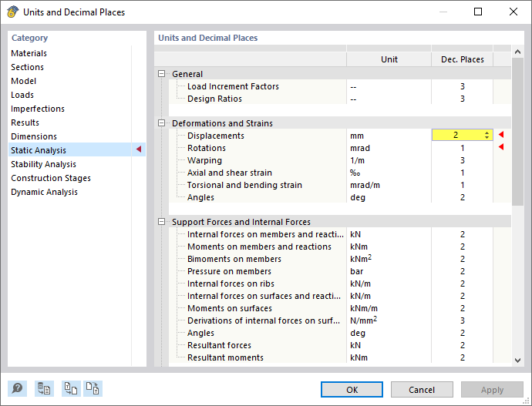Screen dimensions: 532x406
Task: Click the scroll-down arrow of the table
Action: pyautogui.click(x=517, y=359)
